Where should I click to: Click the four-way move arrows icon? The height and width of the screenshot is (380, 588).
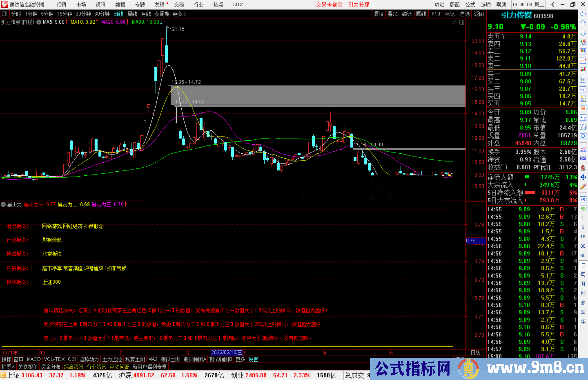(x=583, y=177)
